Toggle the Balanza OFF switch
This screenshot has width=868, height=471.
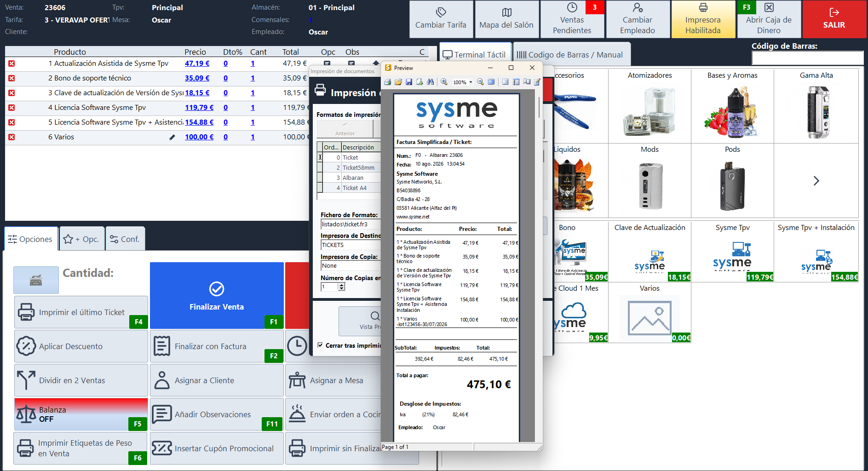(x=81, y=414)
